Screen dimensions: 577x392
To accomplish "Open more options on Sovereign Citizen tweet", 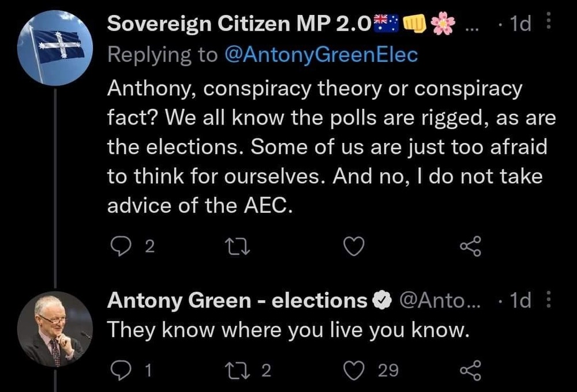I will 549,24.
